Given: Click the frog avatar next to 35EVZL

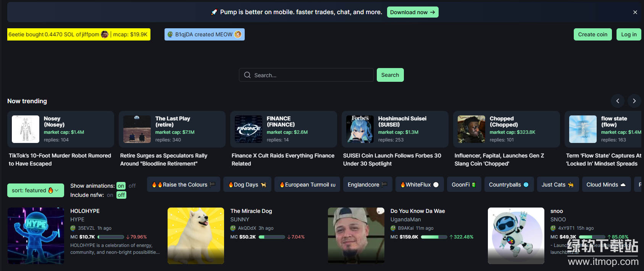Looking at the screenshot, I should [73, 228].
